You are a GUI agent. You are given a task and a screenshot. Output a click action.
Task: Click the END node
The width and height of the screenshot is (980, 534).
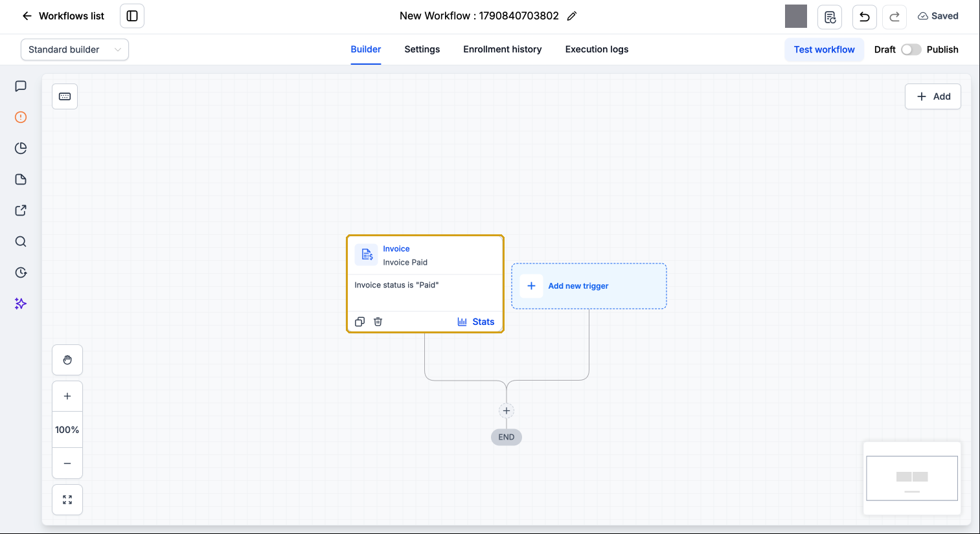[507, 438]
